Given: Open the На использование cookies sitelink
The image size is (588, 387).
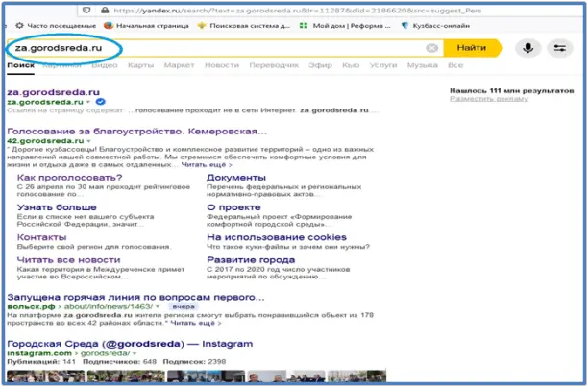Looking at the screenshot, I should click(277, 237).
